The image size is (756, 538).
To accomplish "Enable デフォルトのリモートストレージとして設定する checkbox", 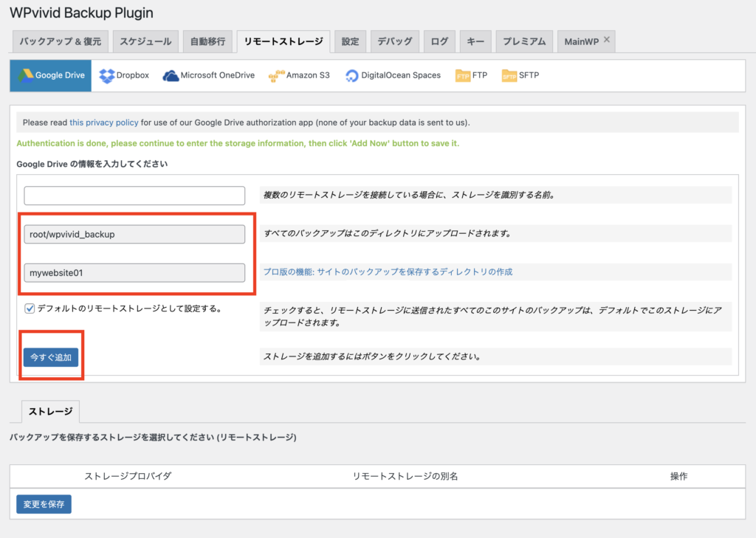I will click(x=30, y=309).
